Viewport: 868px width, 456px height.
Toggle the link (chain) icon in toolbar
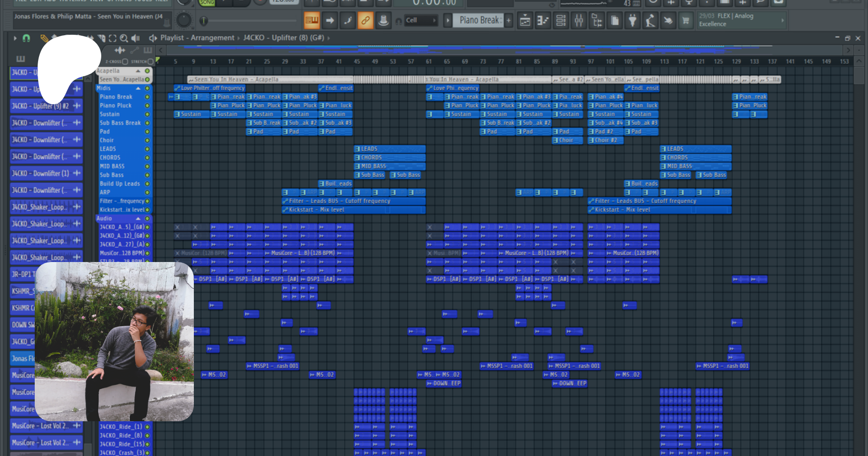point(366,20)
